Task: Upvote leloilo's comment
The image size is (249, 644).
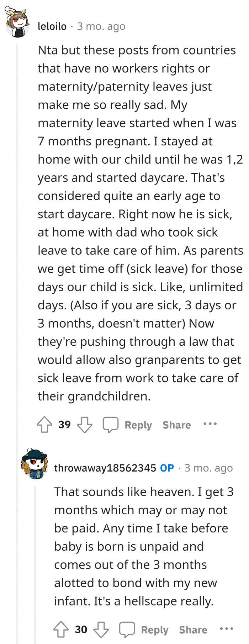Action: point(45,424)
